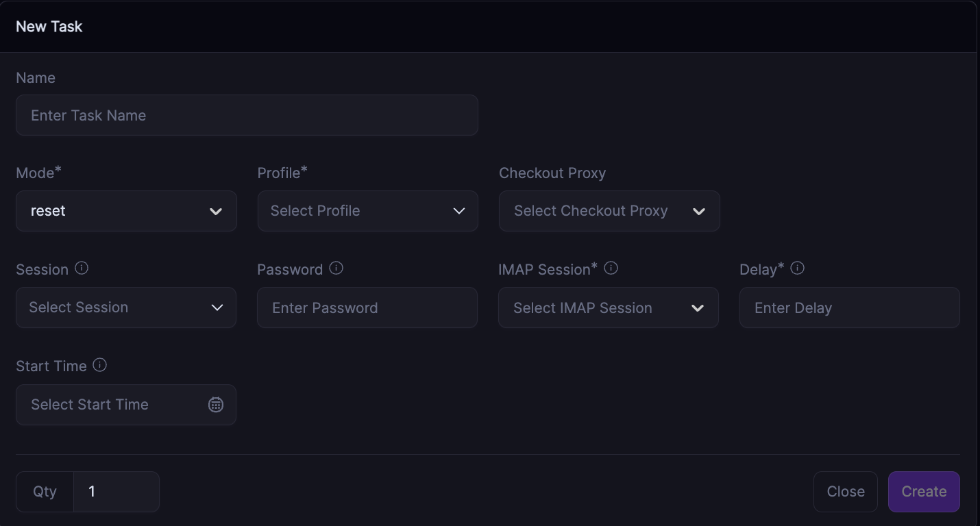Viewport: 980px width, 526px height.
Task: Click the Close button
Action: point(845,492)
